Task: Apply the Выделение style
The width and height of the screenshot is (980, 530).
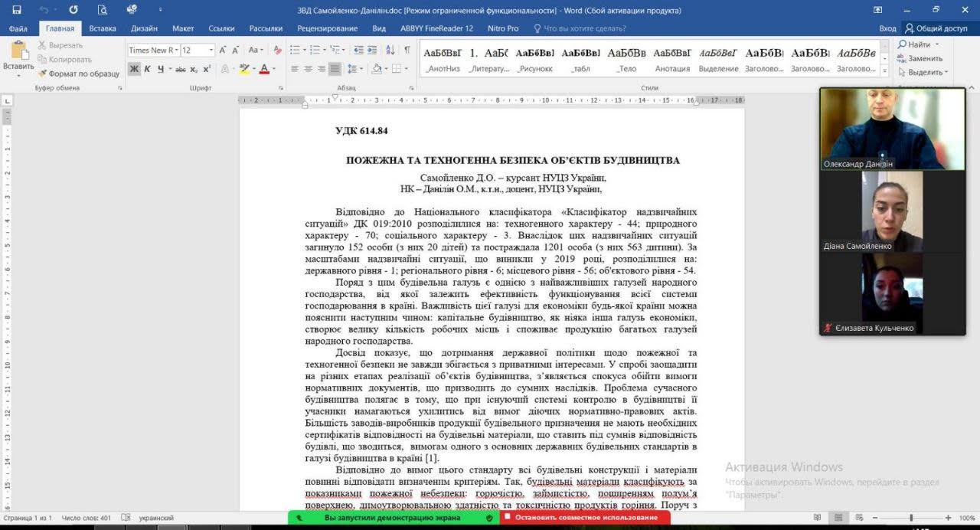Action: [x=718, y=60]
